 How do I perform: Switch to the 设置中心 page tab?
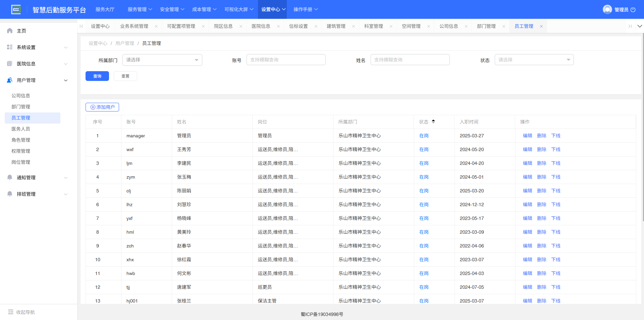pyautogui.click(x=100, y=26)
